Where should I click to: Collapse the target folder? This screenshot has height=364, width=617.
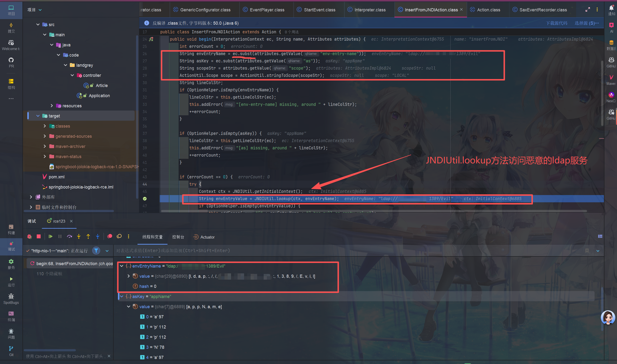pos(38,116)
